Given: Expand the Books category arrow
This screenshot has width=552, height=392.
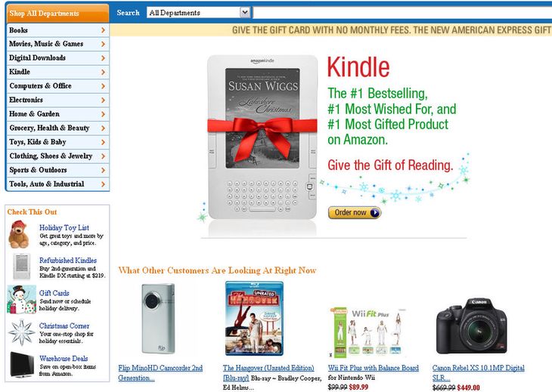Looking at the screenshot, I should (103, 30).
